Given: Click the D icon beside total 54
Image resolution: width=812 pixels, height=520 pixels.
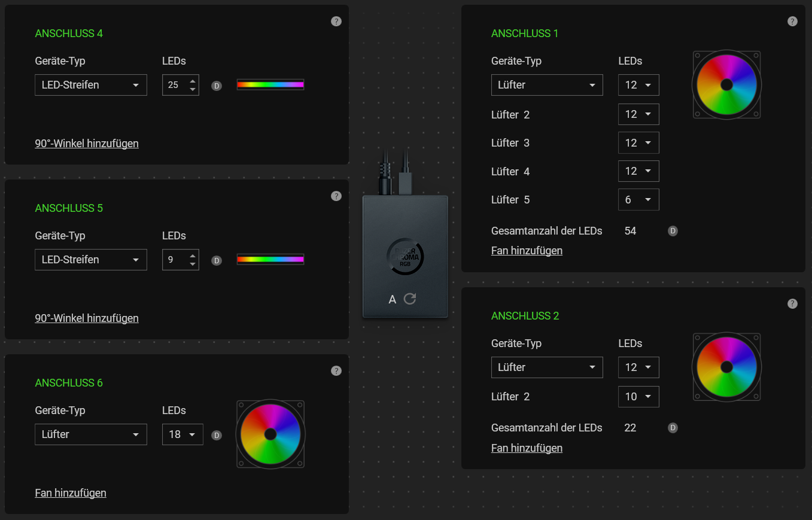Looking at the screenshot, I should click(673, 231).
